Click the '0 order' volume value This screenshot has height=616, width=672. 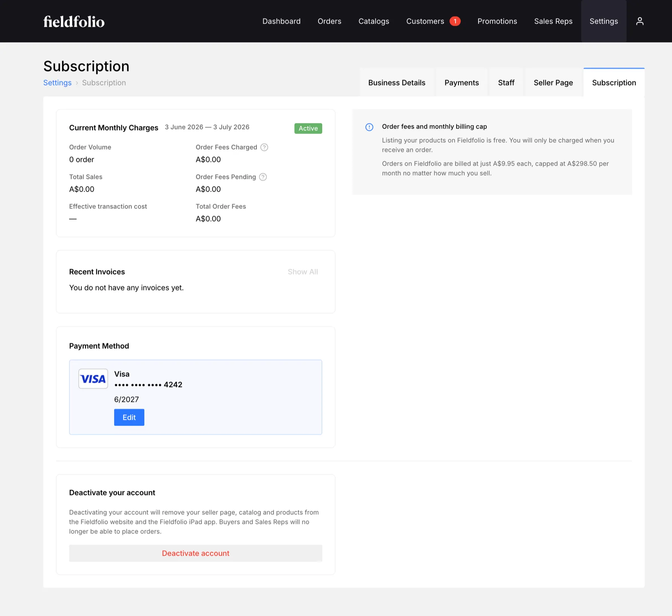81,160
